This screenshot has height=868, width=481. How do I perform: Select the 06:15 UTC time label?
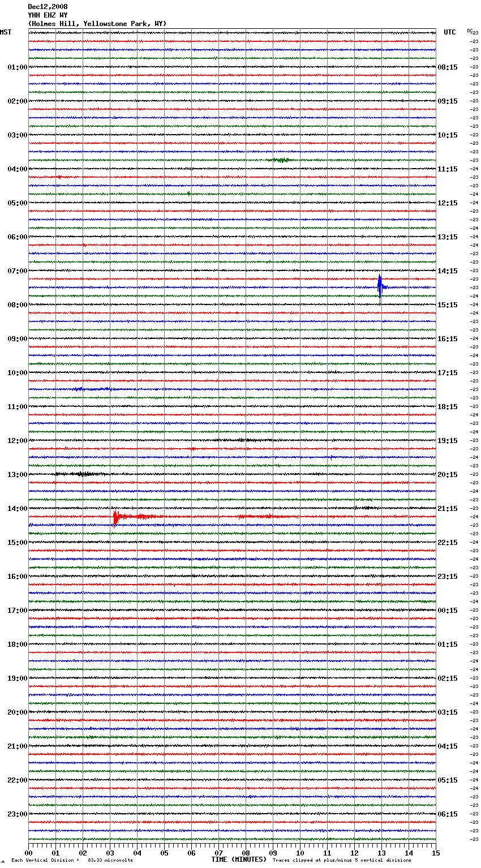[448, 814]
